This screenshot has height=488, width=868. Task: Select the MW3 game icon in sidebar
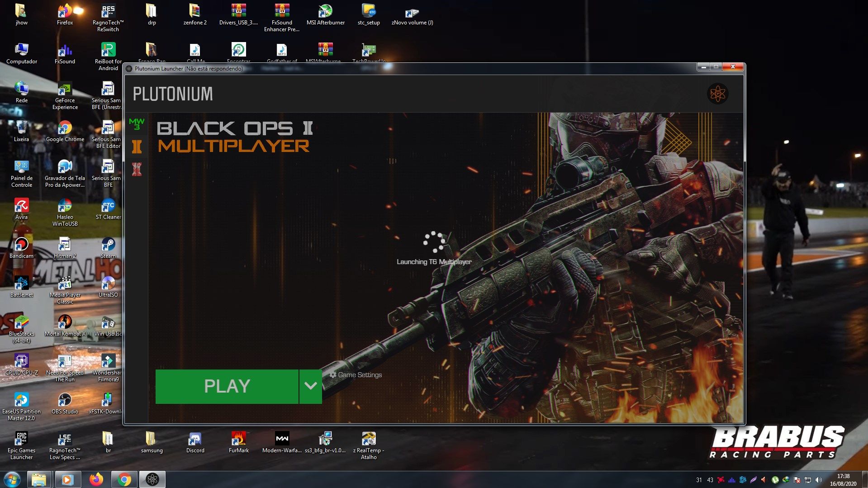coord(137,123)
